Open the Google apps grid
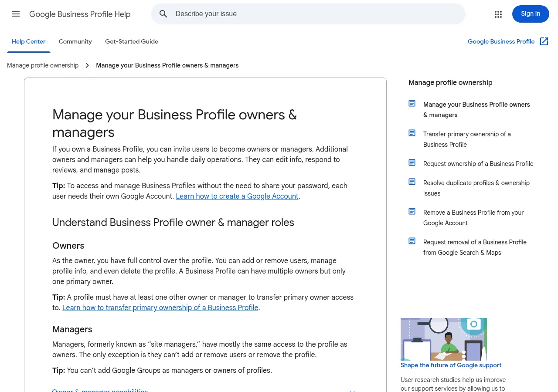Image resolution: width=558 pixels, height=392 pixels. pos(498,14)
